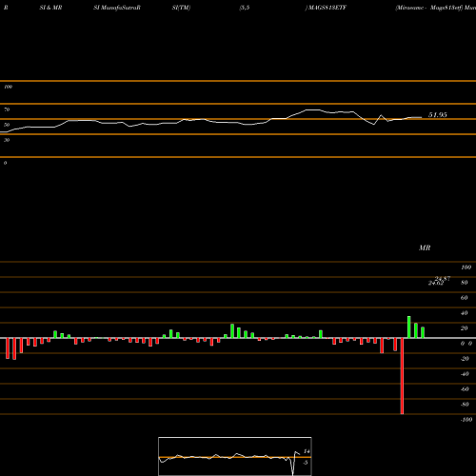Click the -60 label on MR axis
This screenshot has width=476, height=476.
[x=465, y=389]
